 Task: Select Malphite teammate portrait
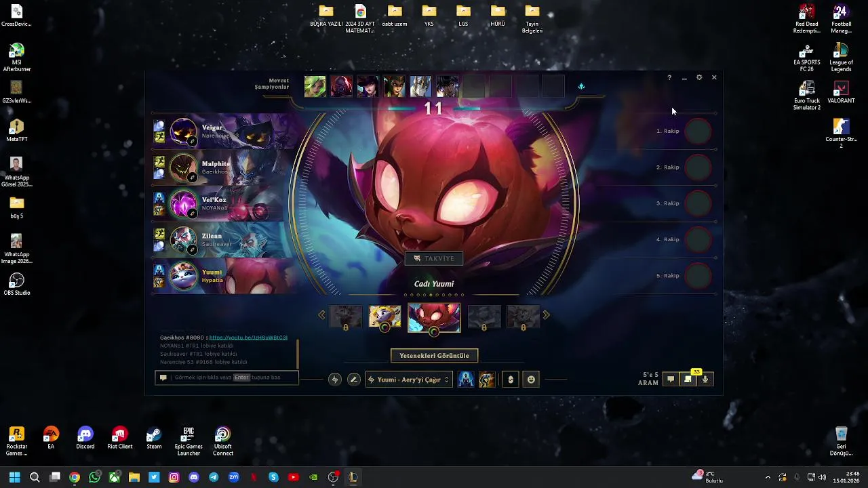183,168
